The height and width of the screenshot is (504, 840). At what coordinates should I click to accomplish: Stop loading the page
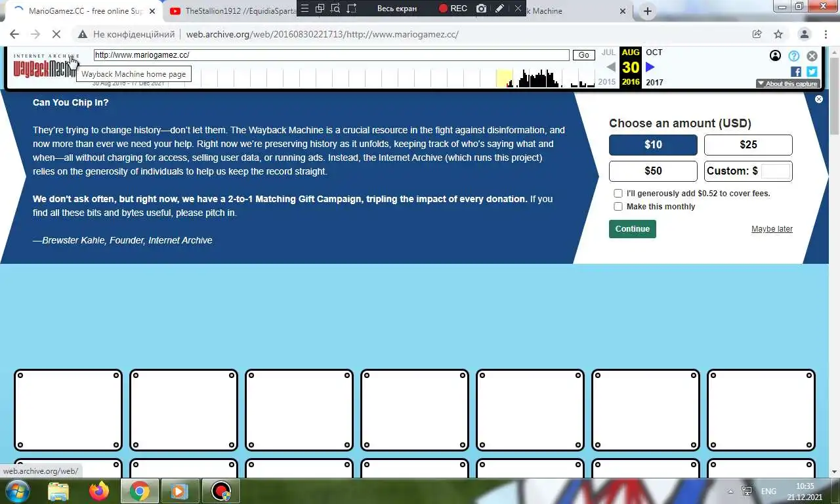point(57,34)
